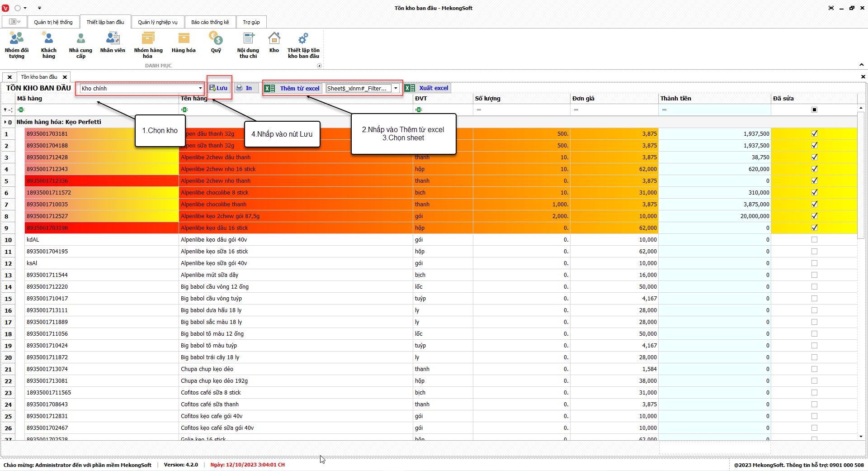This screenshot has height=471, width=868.
Task: Expand the Excel sheet selection dropdown
Action: [396, 88]
